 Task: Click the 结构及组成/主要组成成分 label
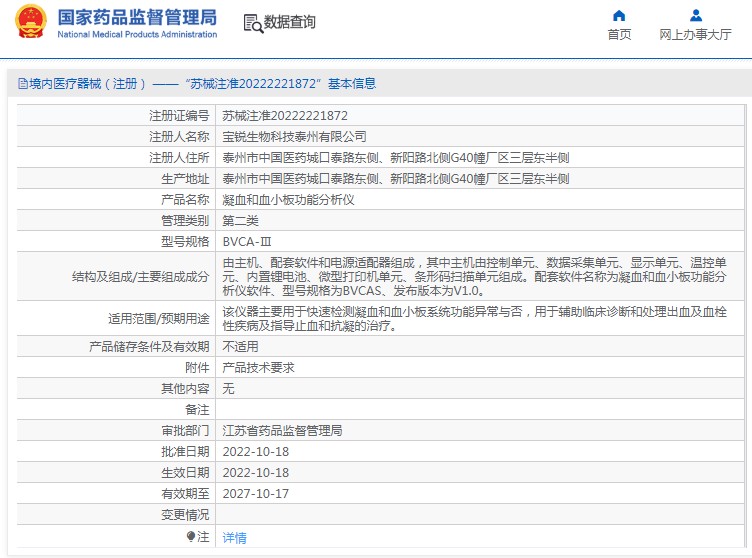[141, 277]
